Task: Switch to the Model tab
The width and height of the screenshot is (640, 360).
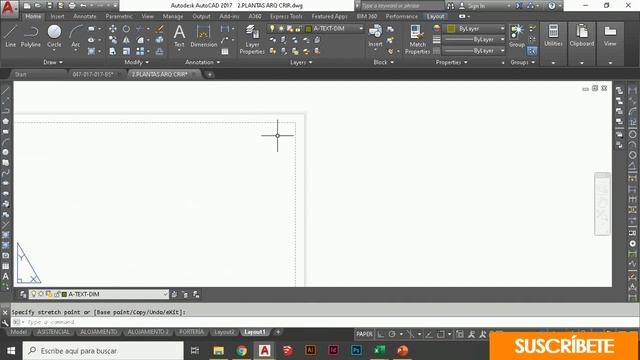Action: 18,332
